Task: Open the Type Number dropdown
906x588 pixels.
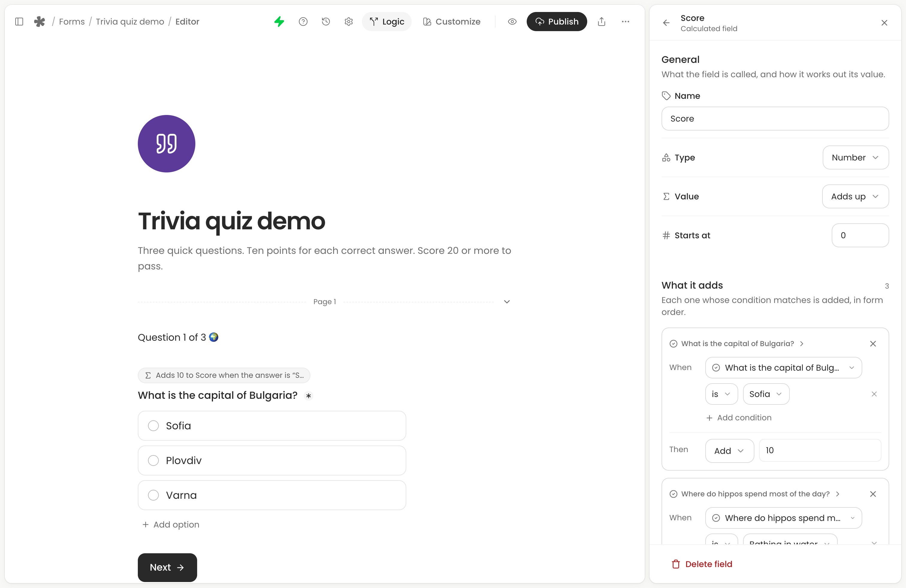Action: tap(855, 157)
